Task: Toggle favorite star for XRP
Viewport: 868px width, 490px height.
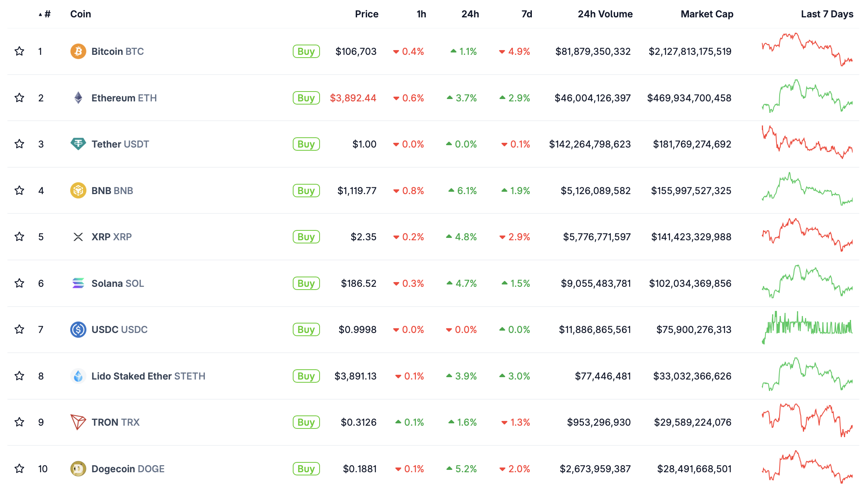Action: pyautogui.click(x=19, y=237)
